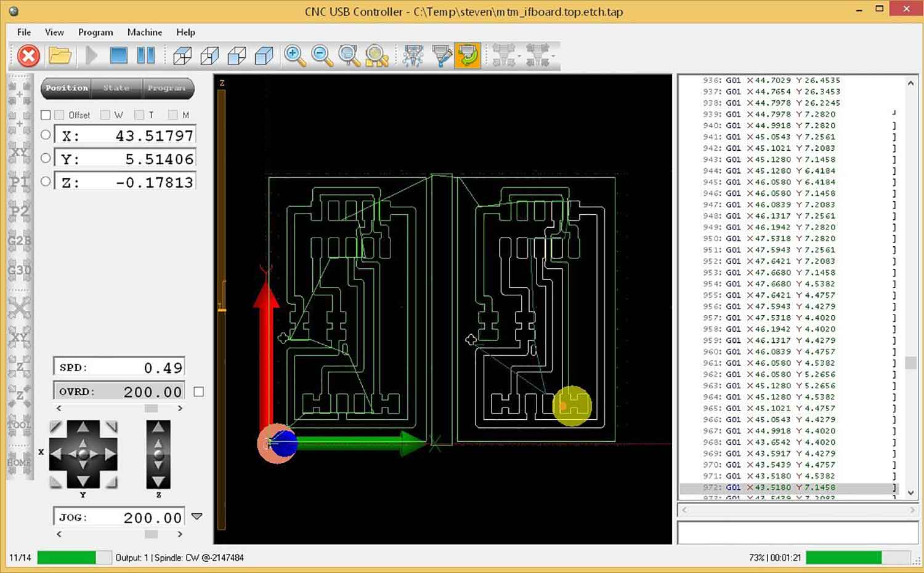The width and height of the screenshot is (924, 573).
Task: Click the SPD value field
Action: pyautogui.click(x=120, y=367)
